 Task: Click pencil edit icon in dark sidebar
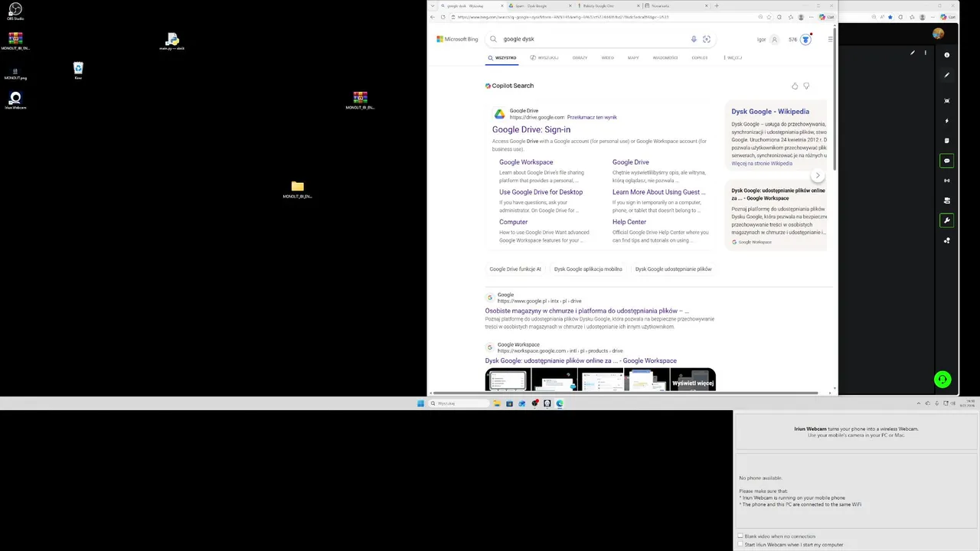[947, 75]
